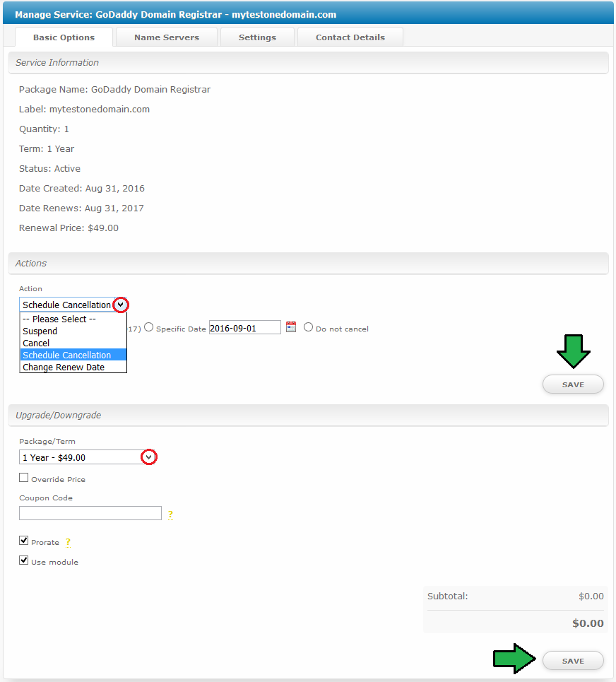
Task: Open the calendar date picker icon
Action: 291,327
